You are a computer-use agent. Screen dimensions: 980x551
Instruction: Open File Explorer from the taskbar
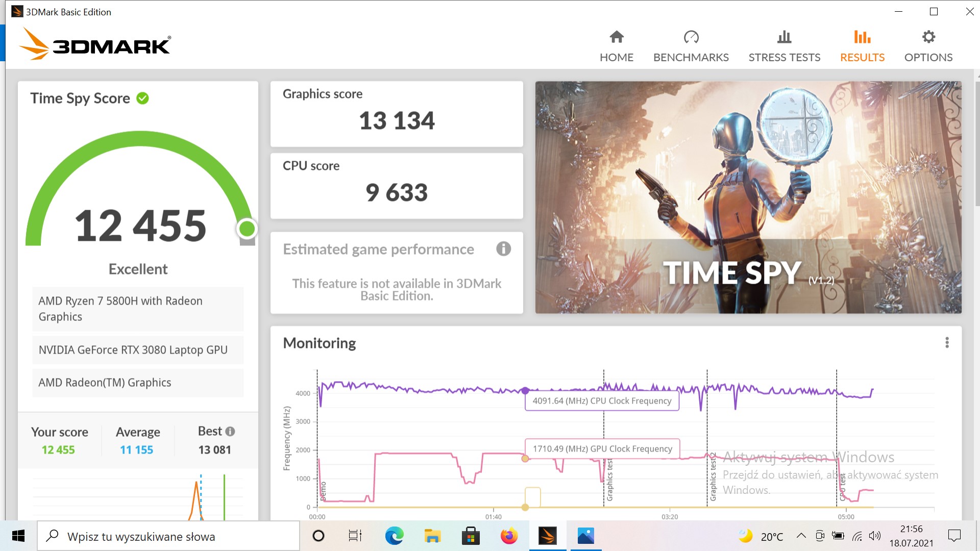tap(432, 536)
